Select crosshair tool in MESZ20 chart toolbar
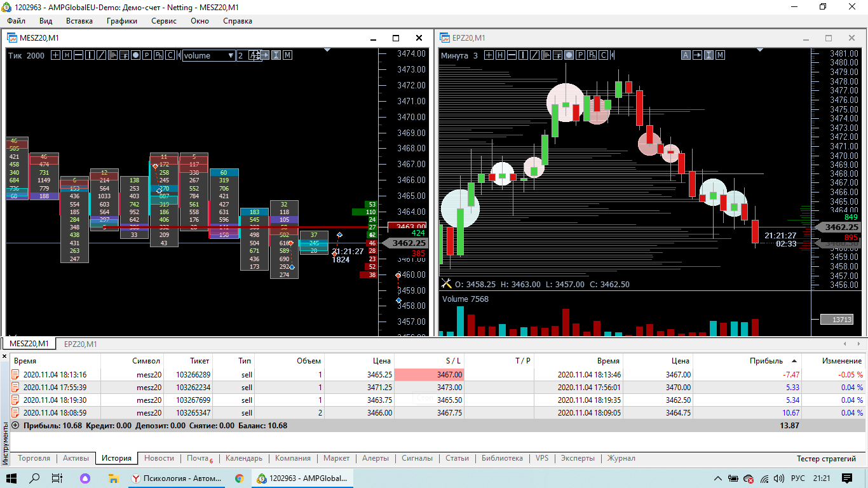 pyautogui.click(x=55, y=55)
